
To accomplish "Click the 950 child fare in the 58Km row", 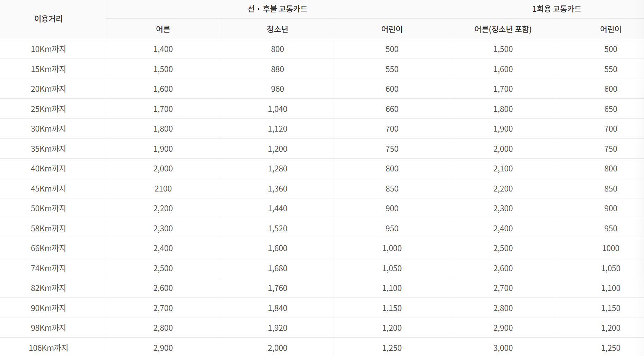I will 391,228.
